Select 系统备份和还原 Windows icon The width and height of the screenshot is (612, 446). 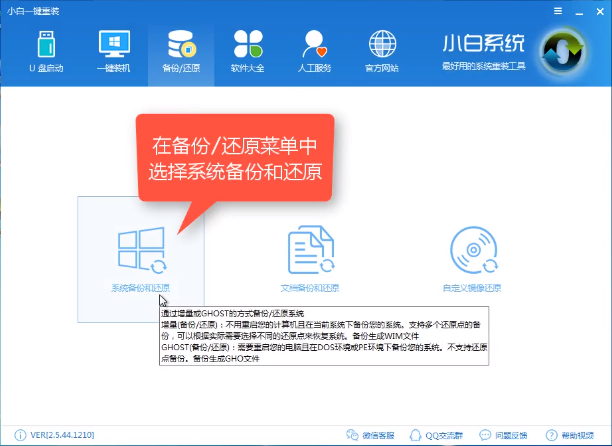[140, 257]
